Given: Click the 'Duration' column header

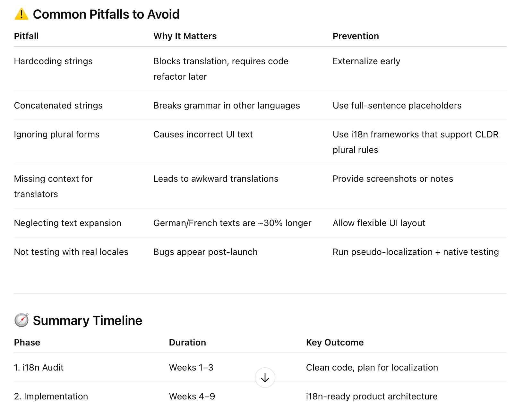Looking at the screenshot, I should (187, 342).
